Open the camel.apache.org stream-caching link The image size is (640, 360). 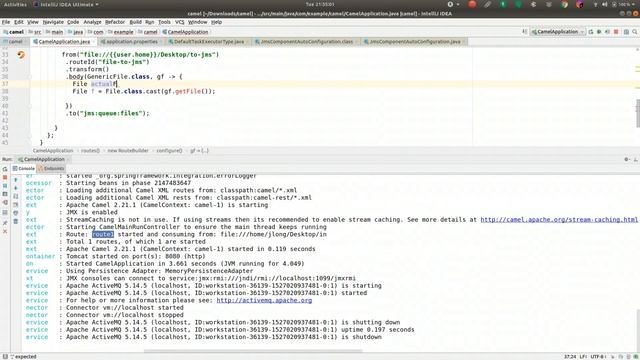[x=559, y=220]
